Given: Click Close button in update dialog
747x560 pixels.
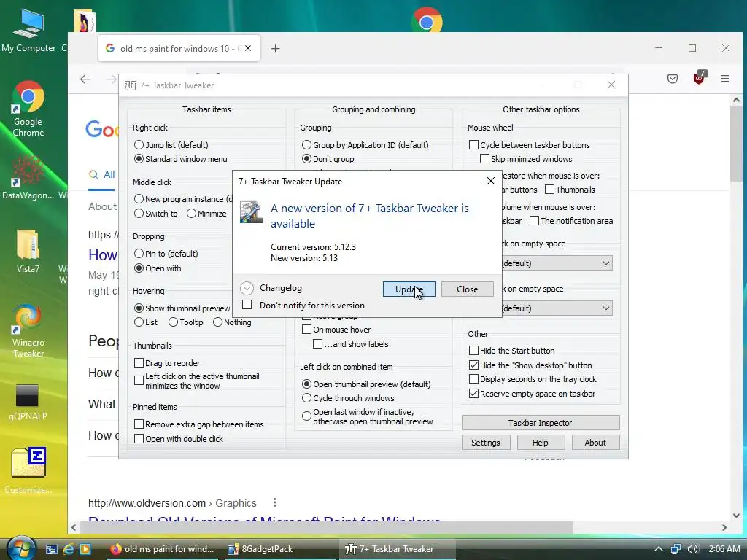Looking at the screenshot, I should [467, 289].
